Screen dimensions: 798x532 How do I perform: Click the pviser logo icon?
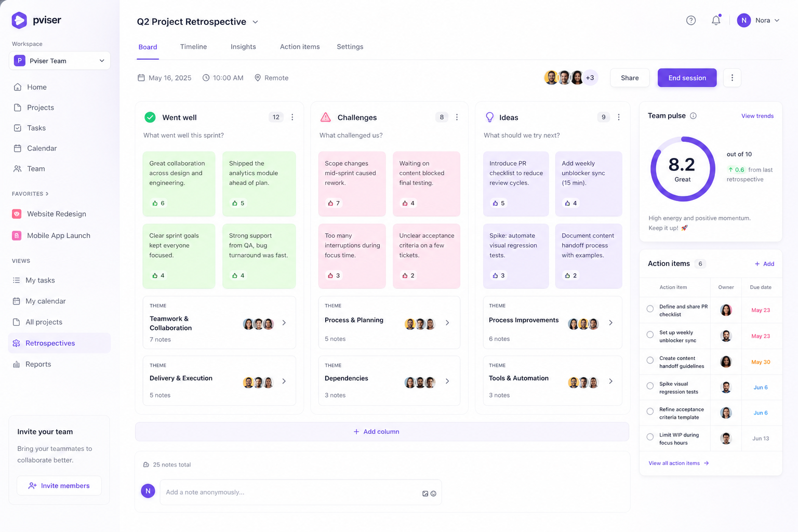19,20
